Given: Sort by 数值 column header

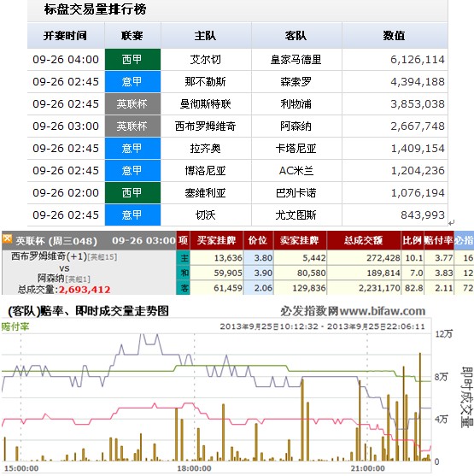Looking at the screenshot, I should (x=395, y=36).
